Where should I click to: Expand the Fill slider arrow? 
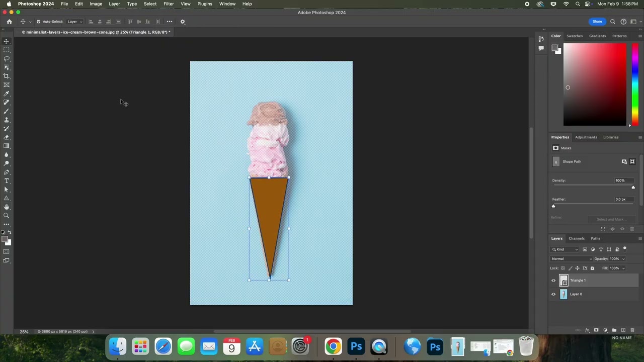623,268
